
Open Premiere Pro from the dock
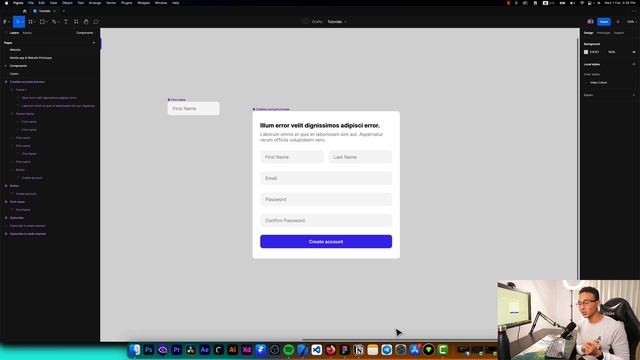[177, 350]
